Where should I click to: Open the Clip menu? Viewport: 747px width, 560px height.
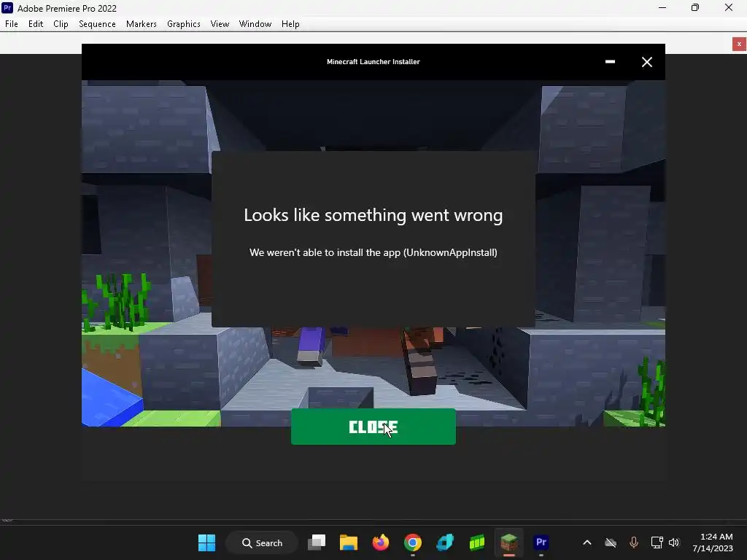click(x=61, y=24)
